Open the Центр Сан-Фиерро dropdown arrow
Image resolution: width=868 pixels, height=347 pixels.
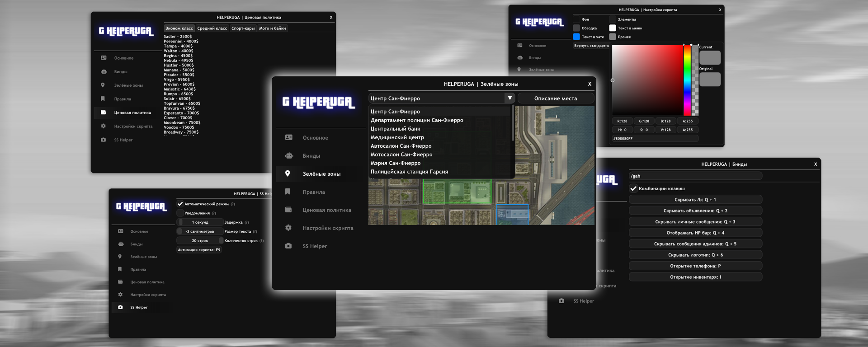coord(509,98)
